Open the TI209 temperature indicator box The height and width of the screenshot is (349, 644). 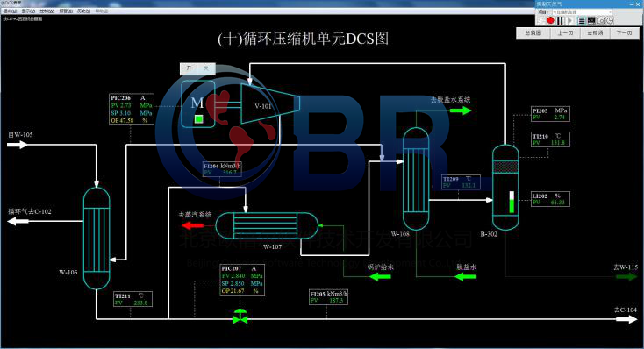tap(461, 182)
